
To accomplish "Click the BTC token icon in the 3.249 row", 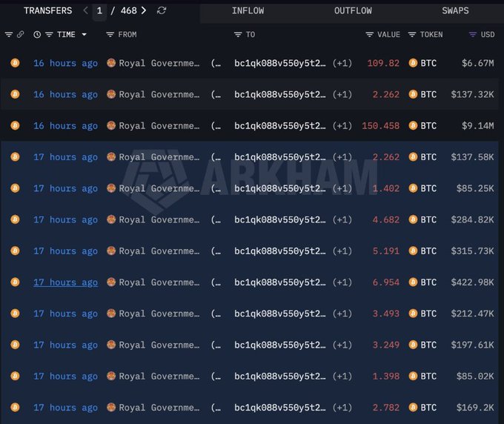I will pyautogui.click(x=413, y=345).
